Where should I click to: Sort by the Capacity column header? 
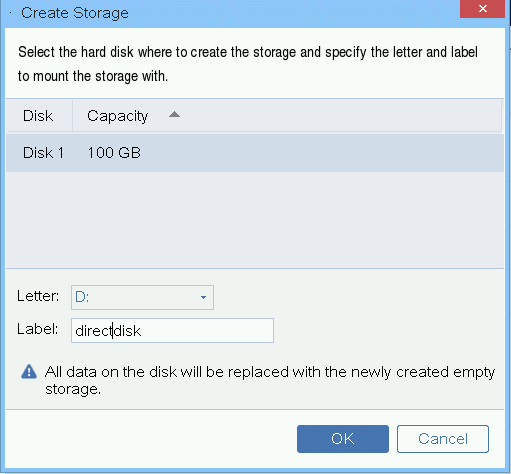coord(117,116)
